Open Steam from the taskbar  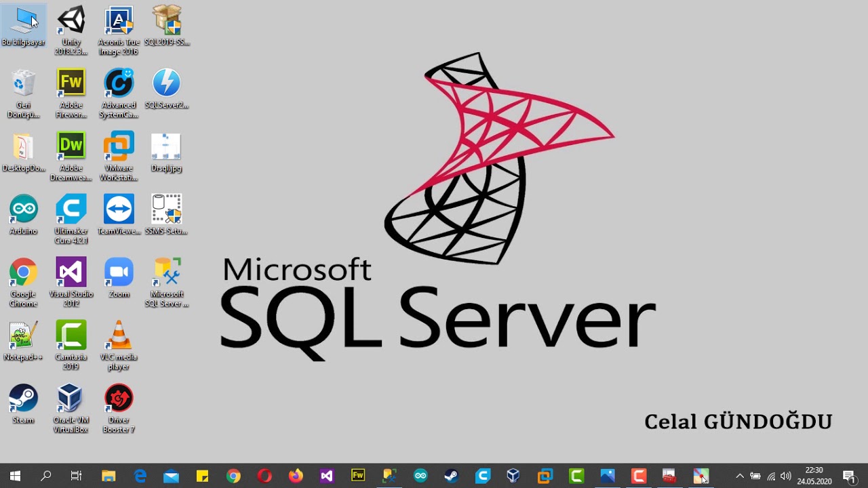coord(452,476)
